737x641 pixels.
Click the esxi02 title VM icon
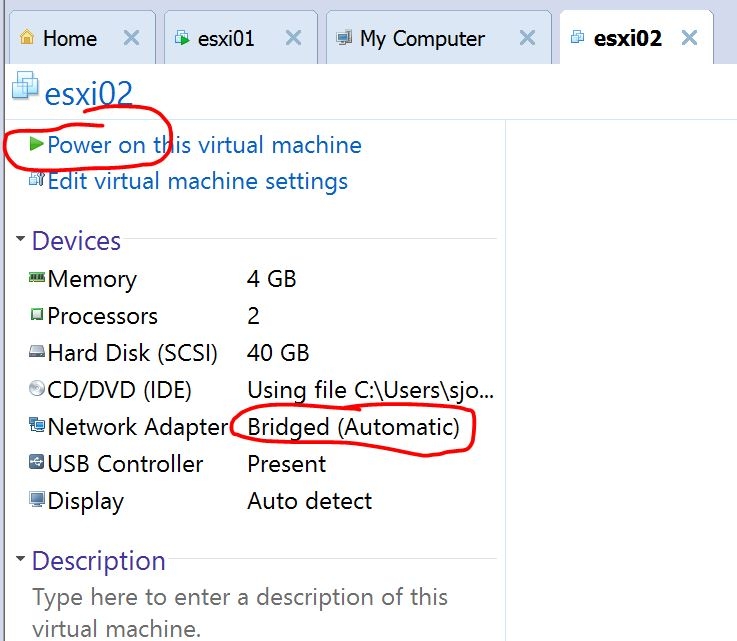25,86
